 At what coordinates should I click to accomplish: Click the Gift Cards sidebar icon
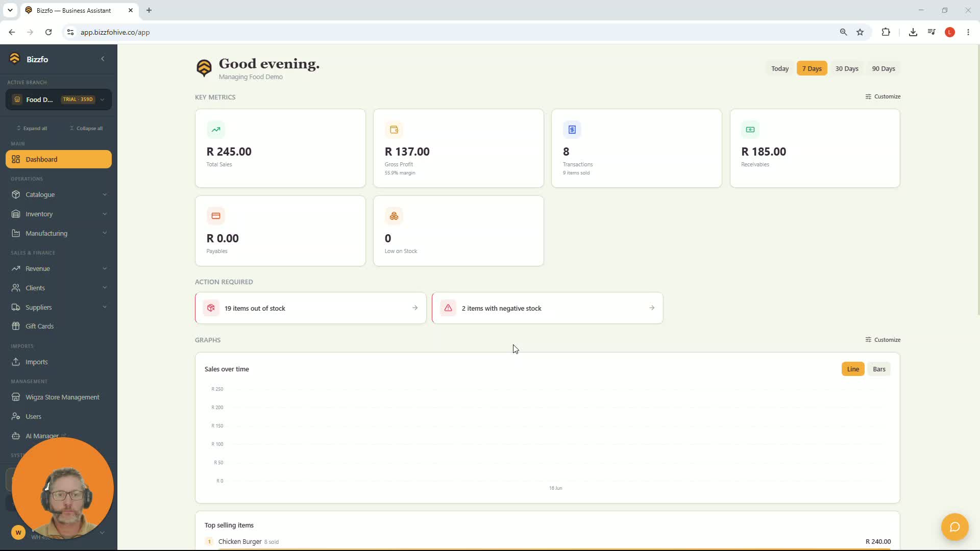tap(16, 326)
